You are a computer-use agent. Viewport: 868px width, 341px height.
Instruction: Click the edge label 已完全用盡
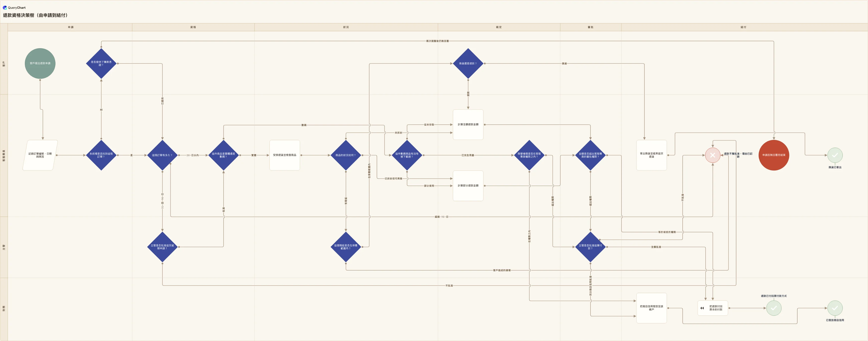[x=468, y=155]
